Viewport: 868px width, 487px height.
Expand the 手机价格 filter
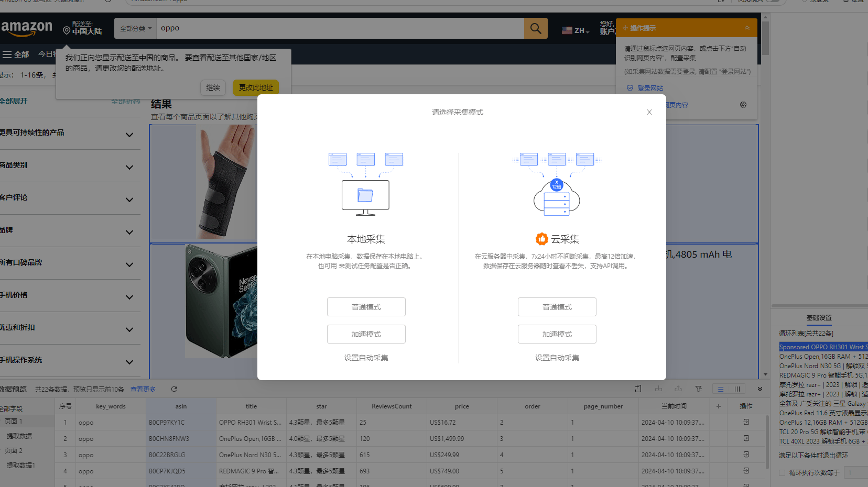coord(129,297)
